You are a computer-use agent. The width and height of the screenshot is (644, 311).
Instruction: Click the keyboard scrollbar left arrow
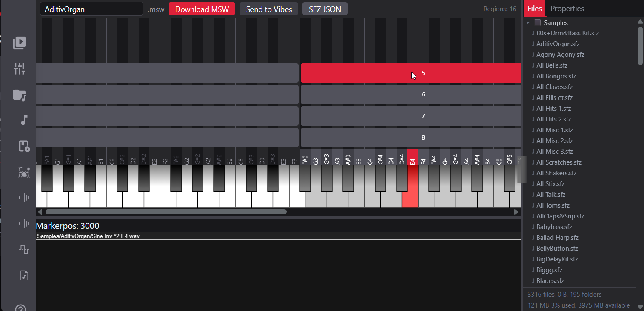pos(40,212)
